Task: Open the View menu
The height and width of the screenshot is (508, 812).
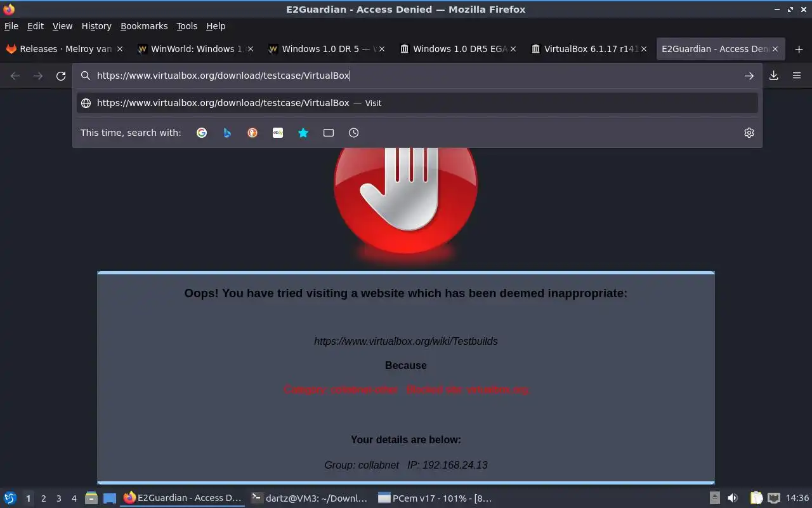Action: pos(62,26)
